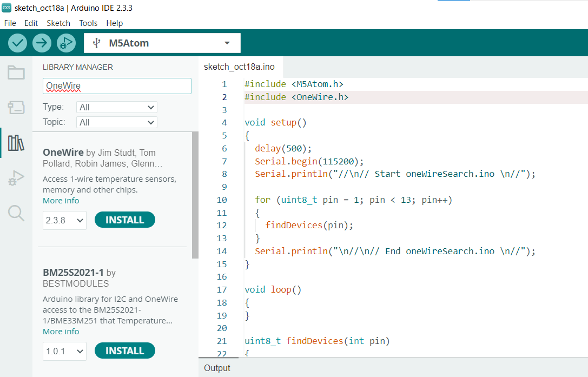588x377 pixels.
Task: Click the 'End oneWireSearch.ino' println line
Action: tap(395, 252)
